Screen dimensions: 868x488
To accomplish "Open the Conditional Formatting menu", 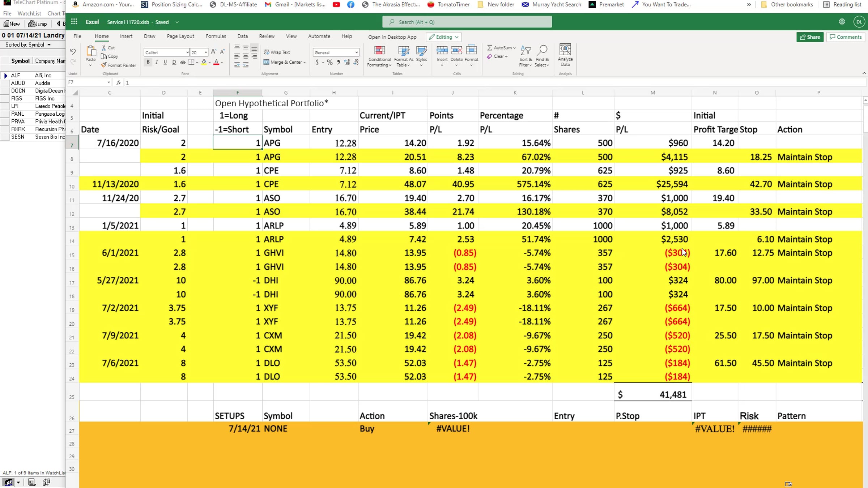I will pyautogui.click(x=379, y=56).
